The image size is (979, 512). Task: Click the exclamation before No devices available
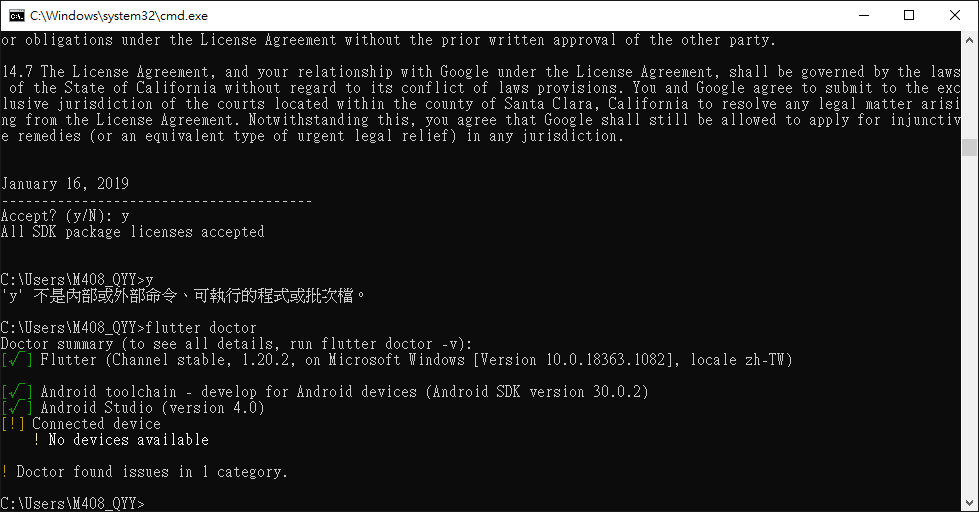pyautogui.click(x=37, y=440)
